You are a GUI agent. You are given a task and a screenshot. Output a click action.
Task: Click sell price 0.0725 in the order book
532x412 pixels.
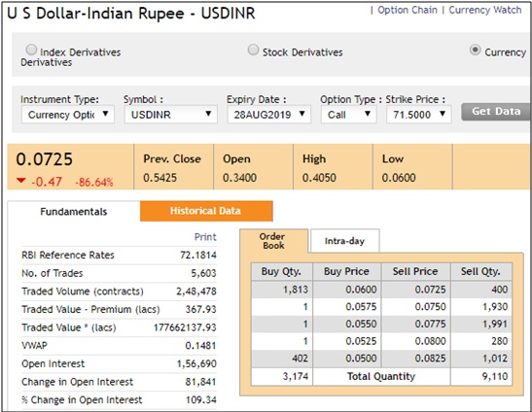coord(430,290)
